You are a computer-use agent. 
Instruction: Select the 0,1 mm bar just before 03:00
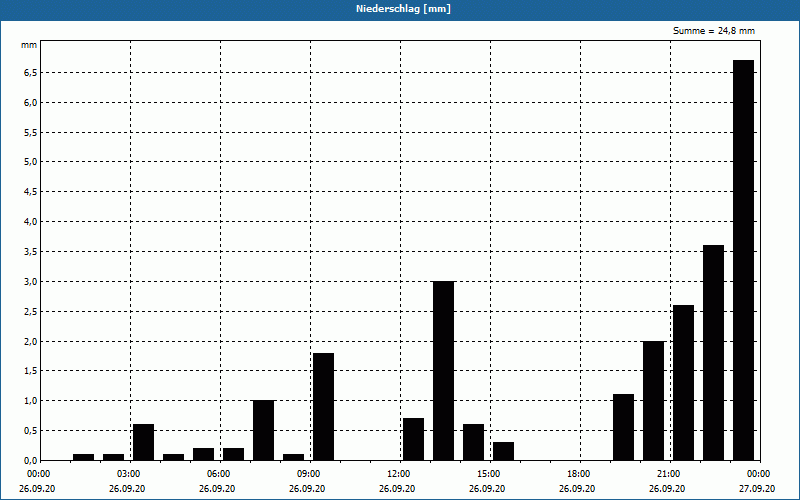pyautogui.click(x=113, y=457)
